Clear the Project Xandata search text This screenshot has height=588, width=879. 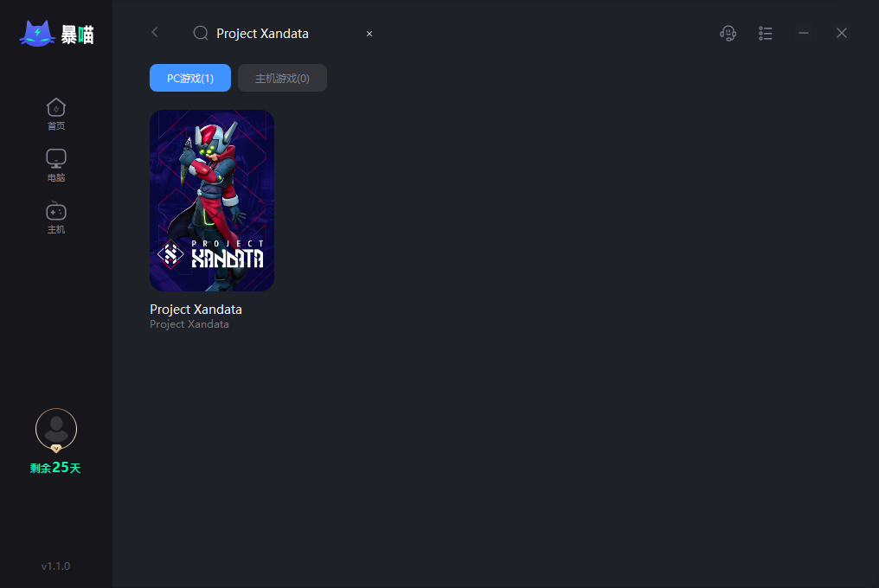pos(369,34)
